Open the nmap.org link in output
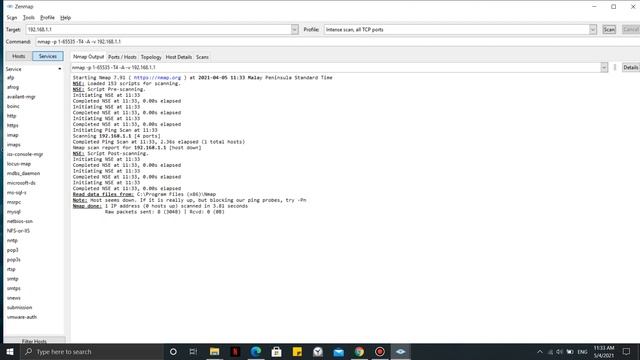This screenshot has height=360, width=640. pos(157,78)
